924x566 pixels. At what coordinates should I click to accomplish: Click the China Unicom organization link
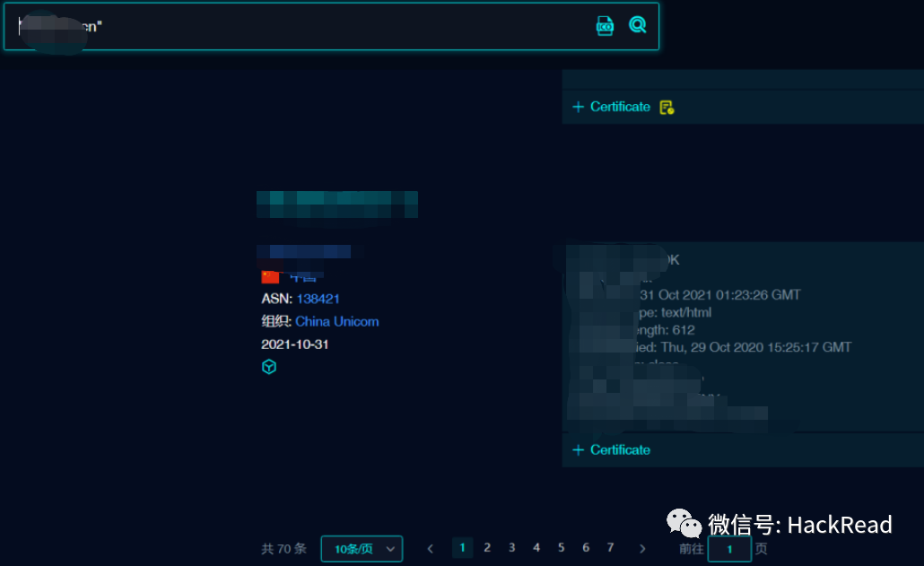click(x=336, y=321)
